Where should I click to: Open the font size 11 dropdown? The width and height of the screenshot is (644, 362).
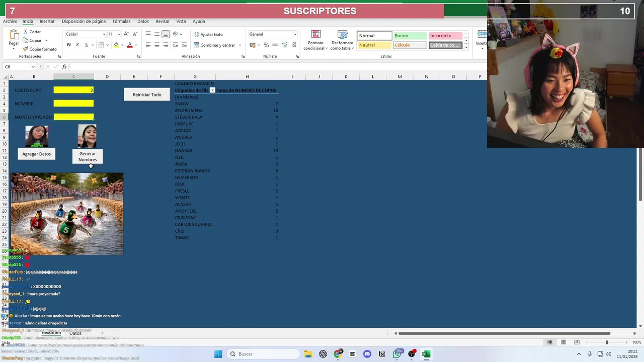click(119, 34)
